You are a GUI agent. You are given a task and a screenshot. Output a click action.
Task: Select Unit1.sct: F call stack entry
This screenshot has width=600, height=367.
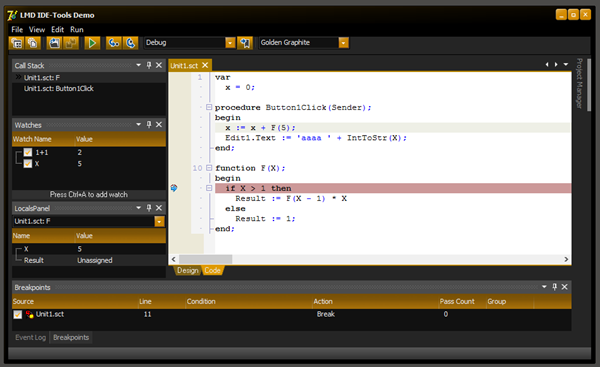pyautogui.click(x=89, y=78)
